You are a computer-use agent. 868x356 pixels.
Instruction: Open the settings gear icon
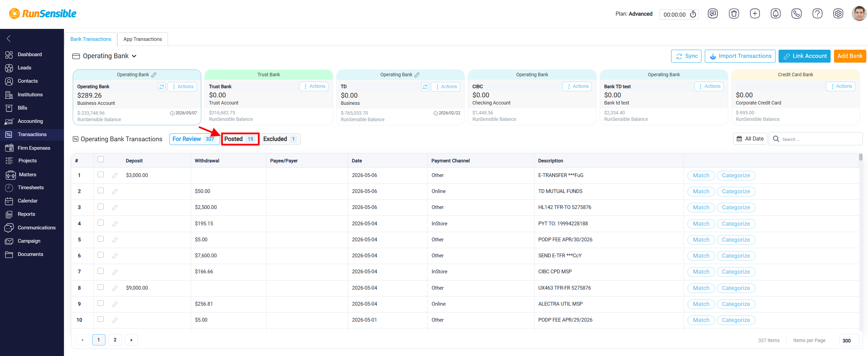pos(838,14)
